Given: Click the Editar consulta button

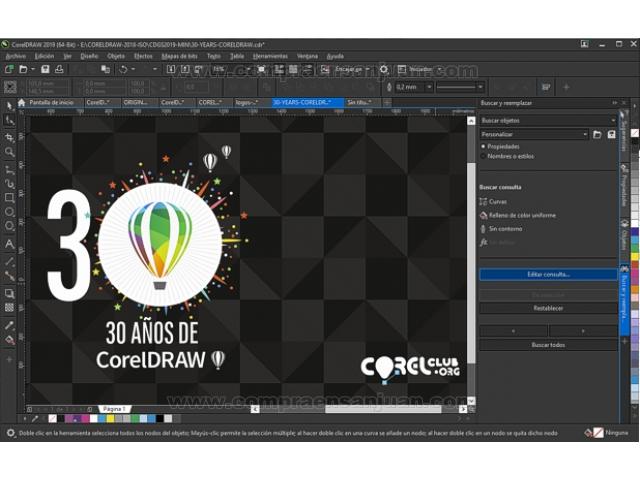Looking at the screenshot, I should (548, 274).
